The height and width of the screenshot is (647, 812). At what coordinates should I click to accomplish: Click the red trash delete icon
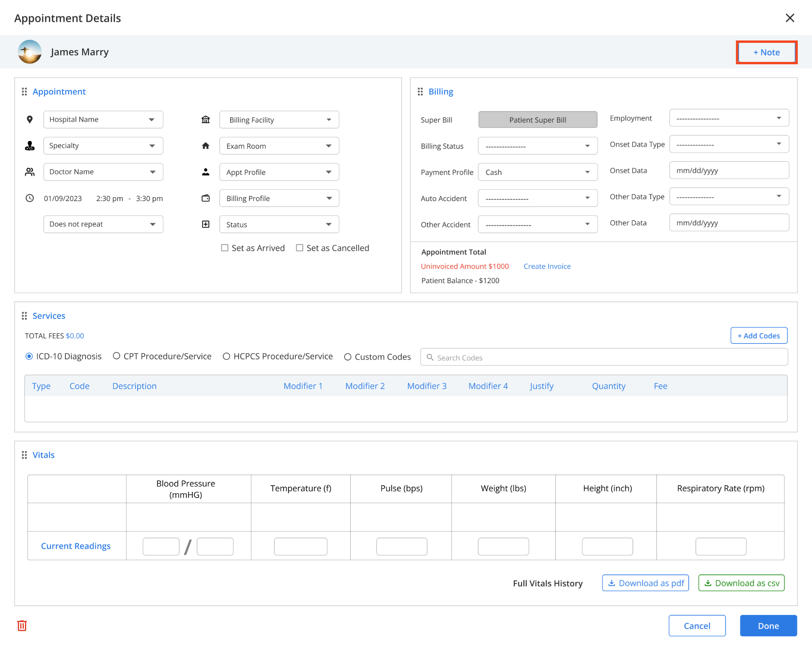coord(22,626)
